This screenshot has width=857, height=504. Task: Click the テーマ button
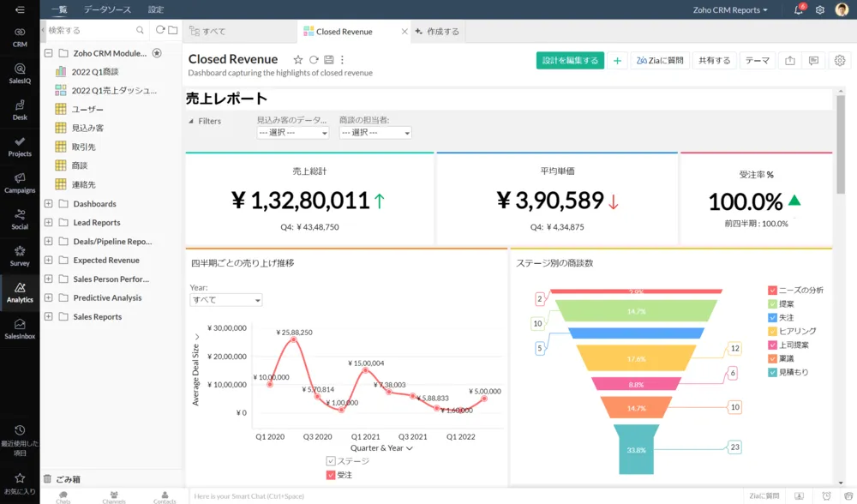pyautogui.click(x=758, y=60)
